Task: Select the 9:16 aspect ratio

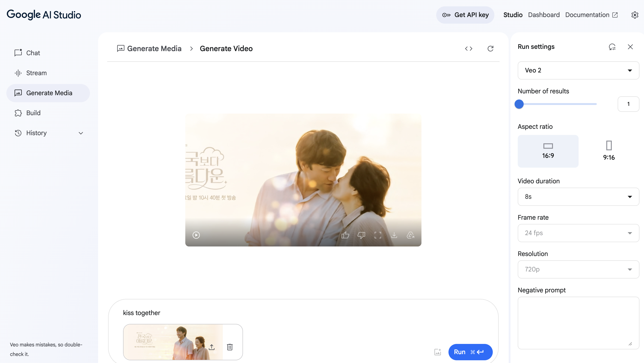Action: pyautogui.click(x=609, y=151)
